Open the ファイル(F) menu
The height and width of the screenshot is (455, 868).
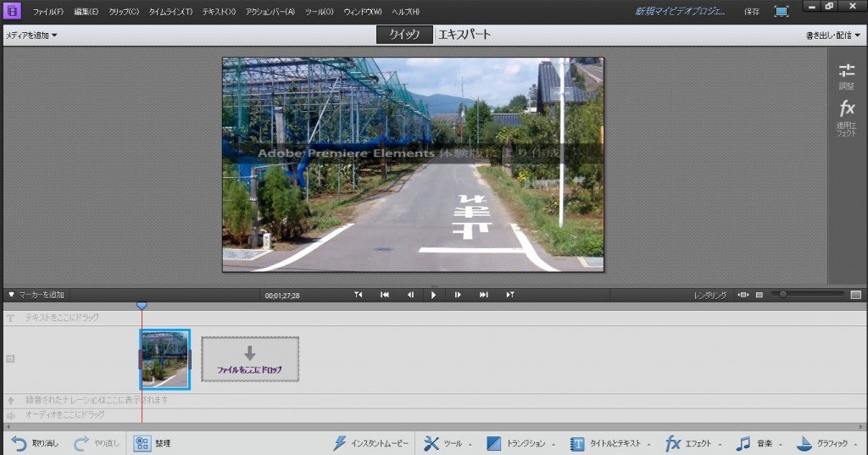(47, 11)
